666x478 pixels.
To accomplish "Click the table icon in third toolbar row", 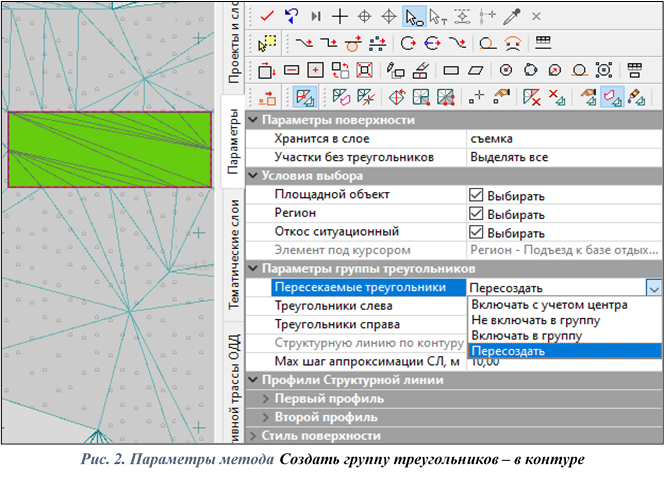I will [x=635, y=70].
